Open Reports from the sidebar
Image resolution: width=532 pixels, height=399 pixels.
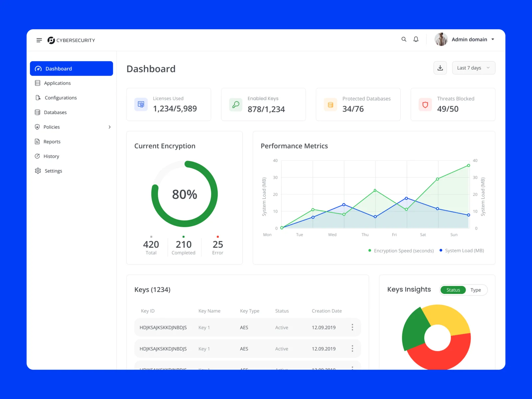pyautogui.click(x=52, y=142)
